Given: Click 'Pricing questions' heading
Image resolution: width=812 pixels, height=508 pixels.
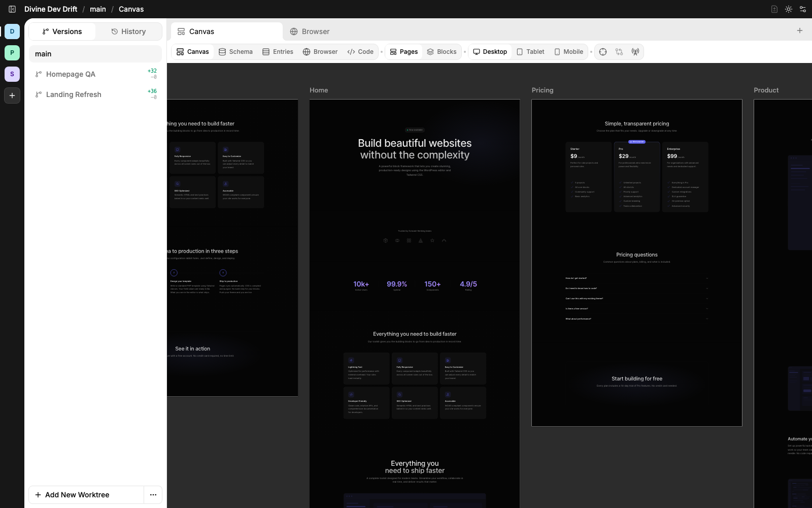Looking at the screenshot, I should pyautogui.click(x=637, y=255).
